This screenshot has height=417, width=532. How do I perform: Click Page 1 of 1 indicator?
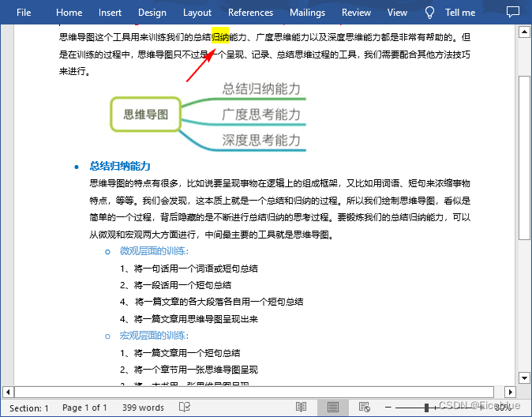(84, 408)
